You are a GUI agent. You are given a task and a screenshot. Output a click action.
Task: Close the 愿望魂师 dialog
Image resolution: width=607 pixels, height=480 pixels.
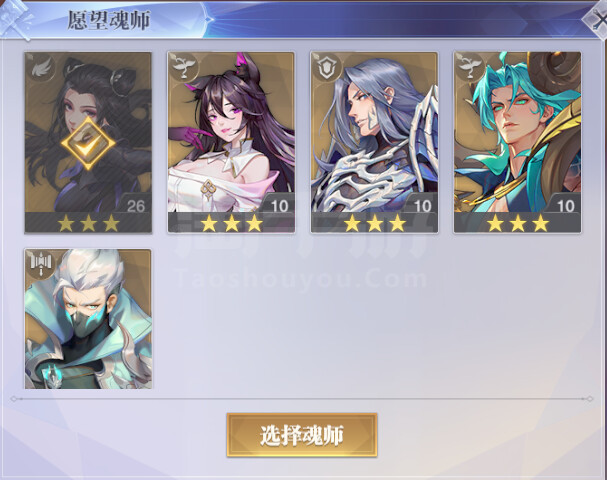[597, 21]
